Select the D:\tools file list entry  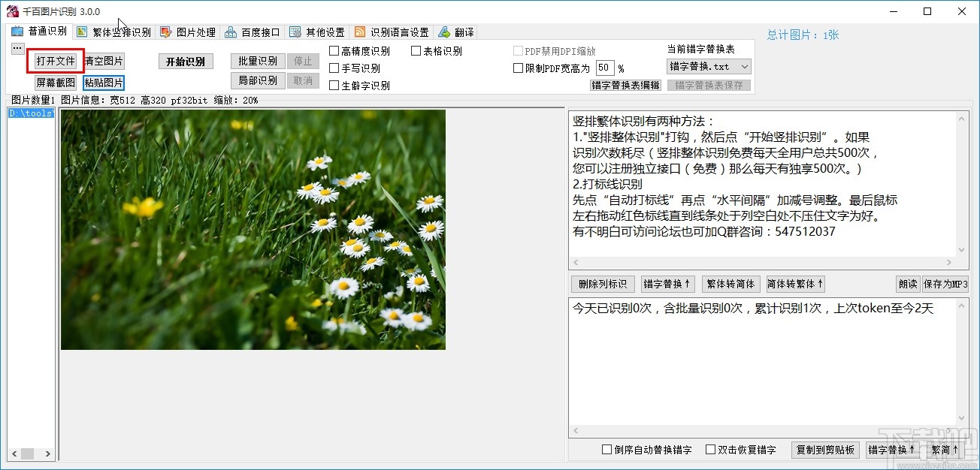pos(31,113)
